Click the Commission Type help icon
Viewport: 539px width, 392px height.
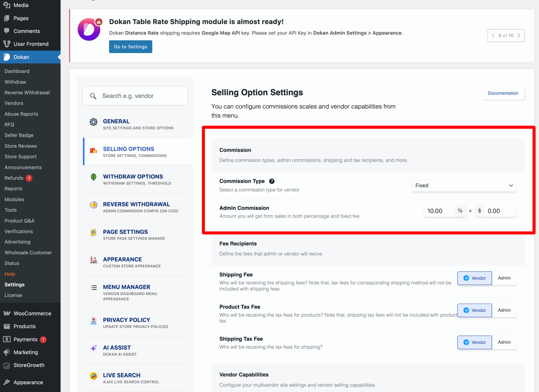[272, 181]
